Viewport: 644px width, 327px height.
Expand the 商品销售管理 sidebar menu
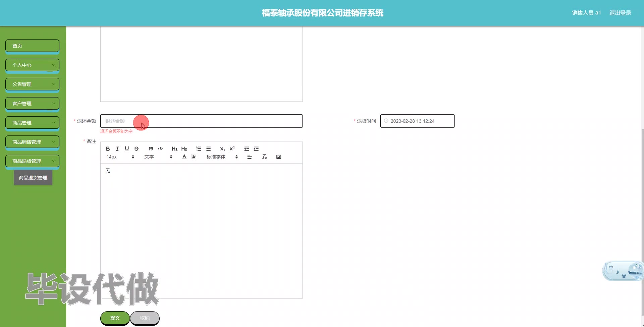[x=32, y=142]
